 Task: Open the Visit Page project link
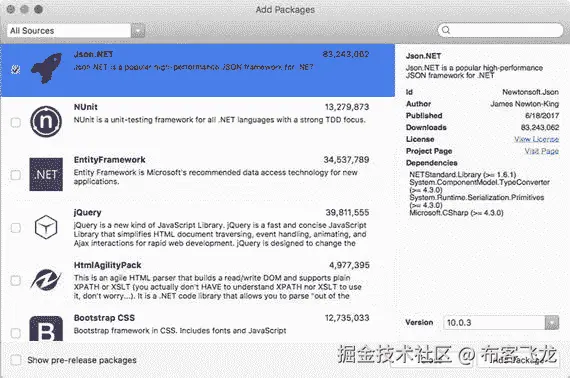click(542, 151)
